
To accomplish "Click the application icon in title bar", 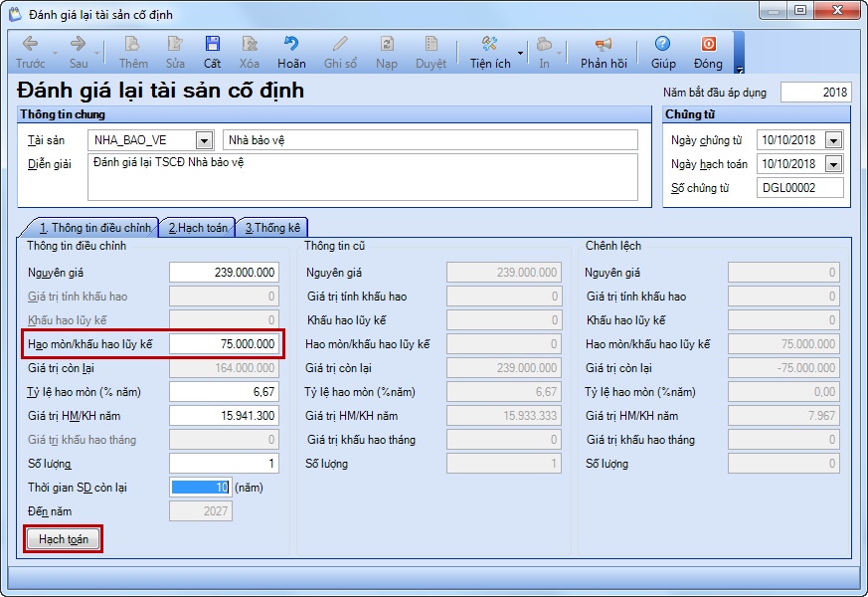I will [x=15, y=14].
